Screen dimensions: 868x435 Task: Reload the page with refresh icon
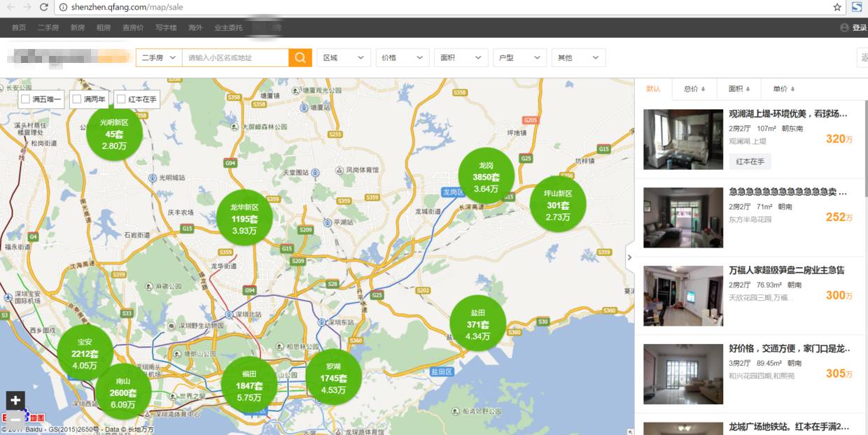[x=44, y=7]
